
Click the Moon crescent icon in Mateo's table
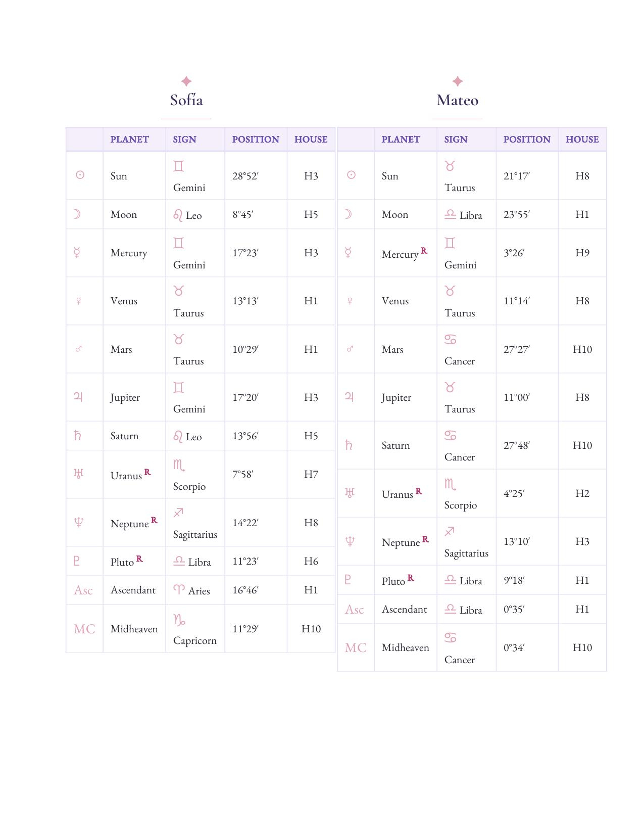coord(348,214)
